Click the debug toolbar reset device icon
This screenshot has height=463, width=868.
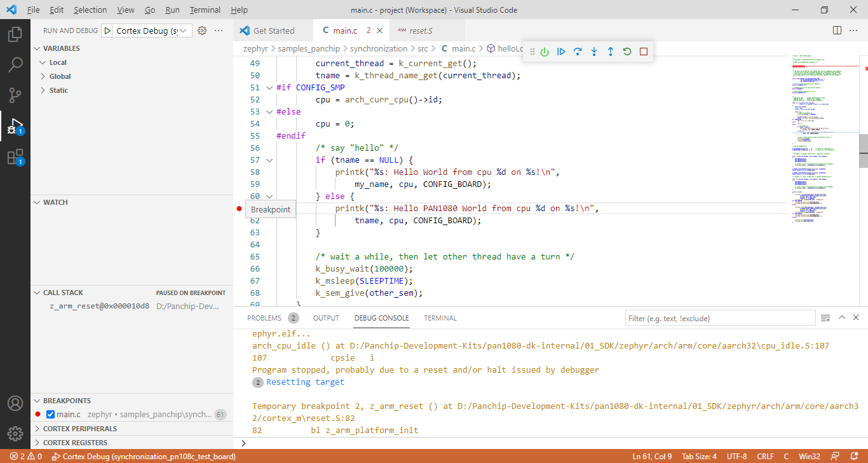(545, 52)
